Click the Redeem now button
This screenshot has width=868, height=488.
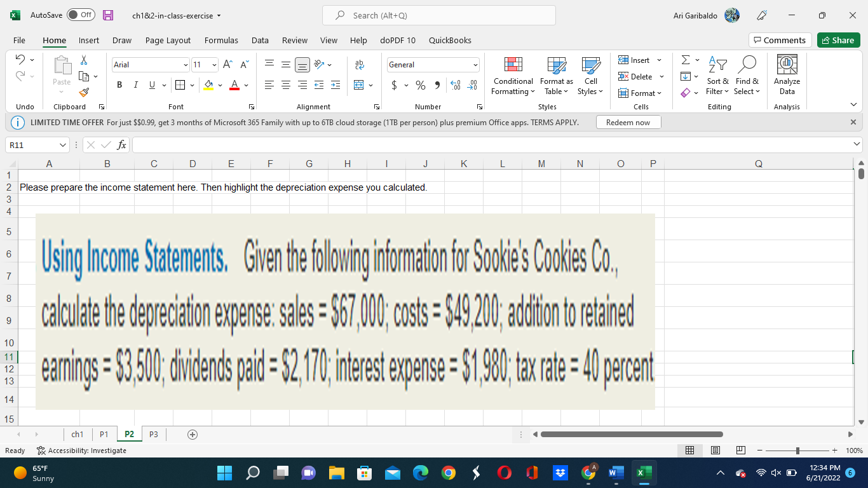[628, 122]
